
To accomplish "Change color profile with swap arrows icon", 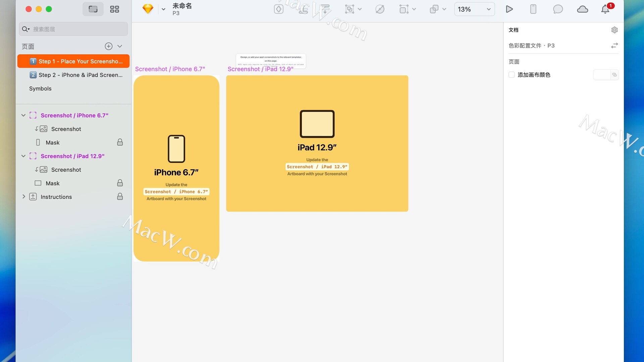I will (x=614, y=46).
